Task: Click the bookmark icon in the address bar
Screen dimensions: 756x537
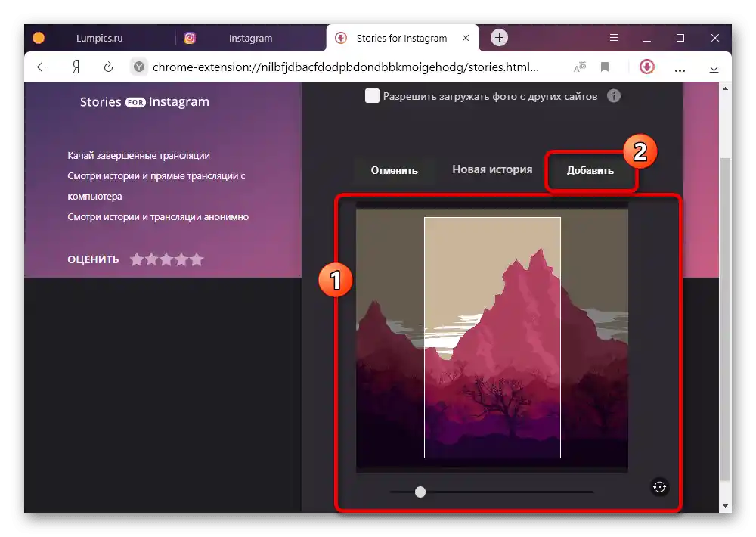Action: pos(604,67)
